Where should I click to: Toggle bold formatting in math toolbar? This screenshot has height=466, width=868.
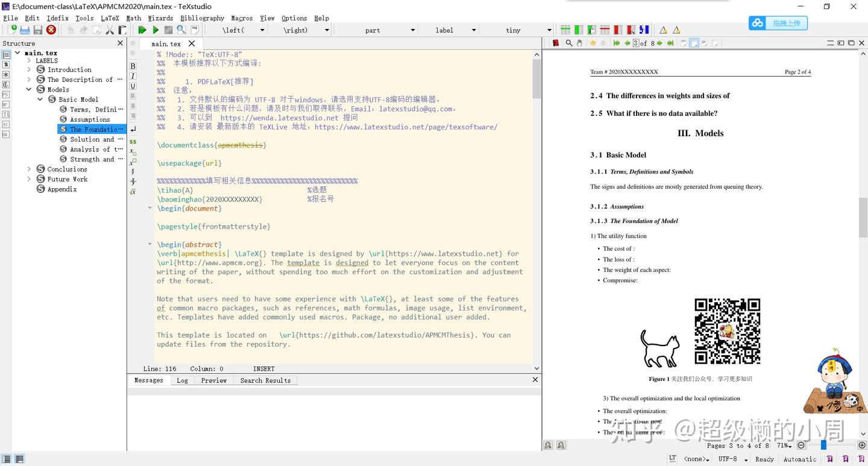click(x=133, y=66)
